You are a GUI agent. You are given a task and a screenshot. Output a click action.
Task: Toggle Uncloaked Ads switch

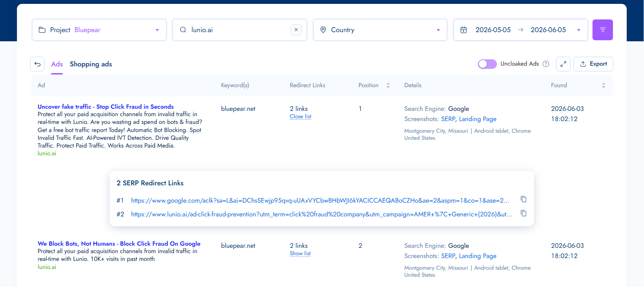[x=487, y=64]
